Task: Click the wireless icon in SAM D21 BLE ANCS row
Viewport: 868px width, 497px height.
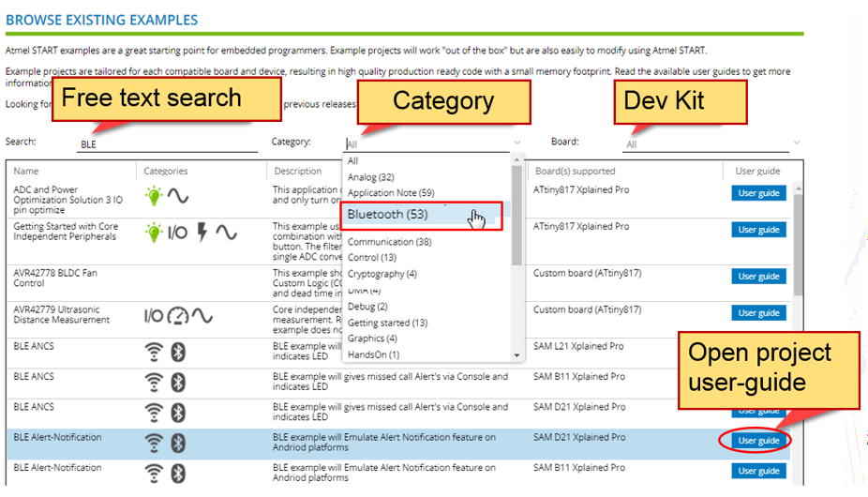Action: (x=154, y=413)
